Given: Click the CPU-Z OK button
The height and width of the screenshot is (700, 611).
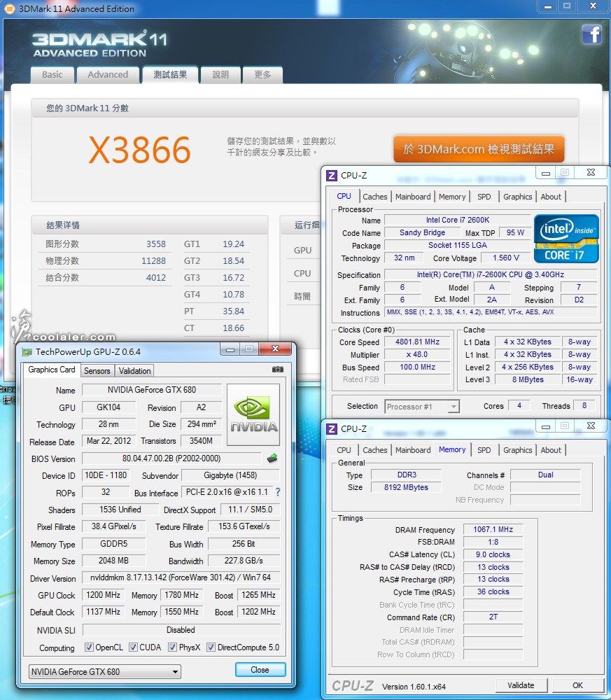Looking at the screenshot, I should (x=578, y=685).
